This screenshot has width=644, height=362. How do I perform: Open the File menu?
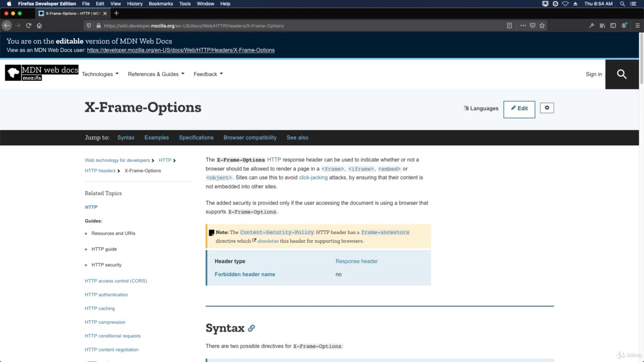pyautogui.click(x=86, y=4)
